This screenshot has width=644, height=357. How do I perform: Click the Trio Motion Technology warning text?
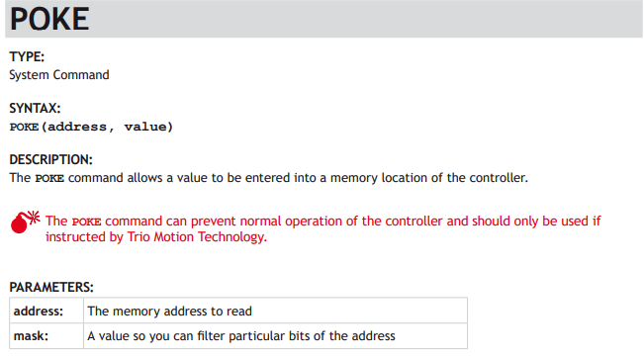click(197, 237)
